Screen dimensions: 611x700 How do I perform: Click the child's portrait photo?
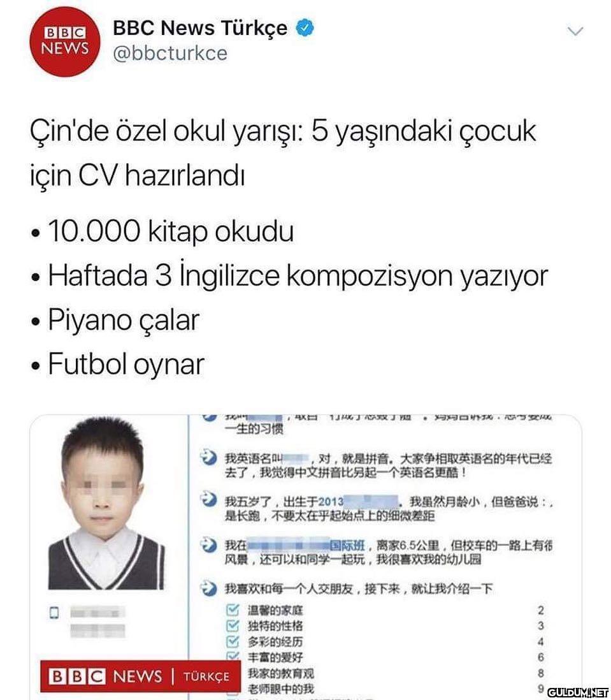click(106, 504)
